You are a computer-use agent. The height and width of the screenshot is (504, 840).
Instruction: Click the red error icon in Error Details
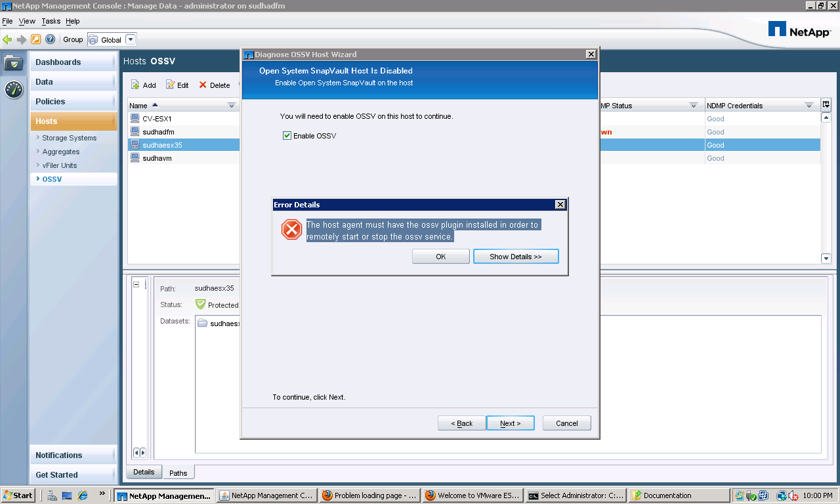[x=291, y=230]
